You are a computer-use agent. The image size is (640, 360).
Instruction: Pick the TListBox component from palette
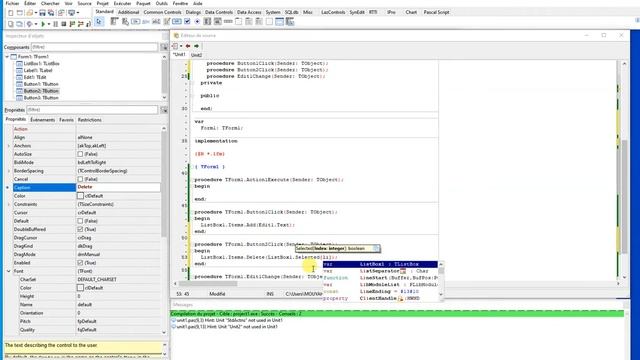click(207, 21)
